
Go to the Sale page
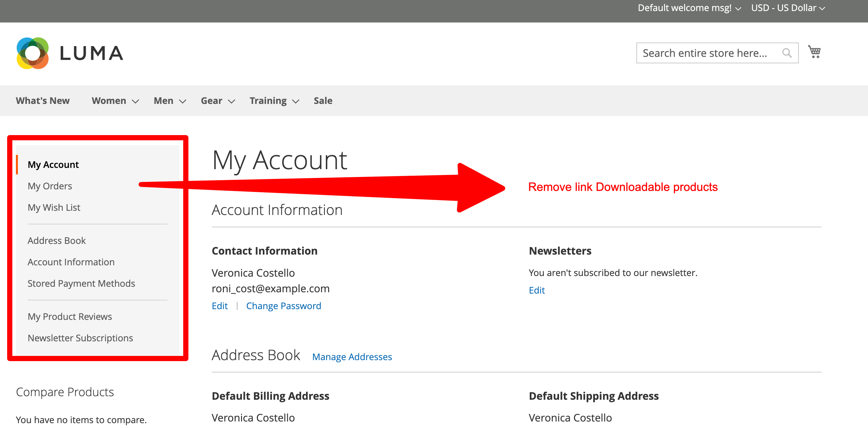[x=323, y=101]
